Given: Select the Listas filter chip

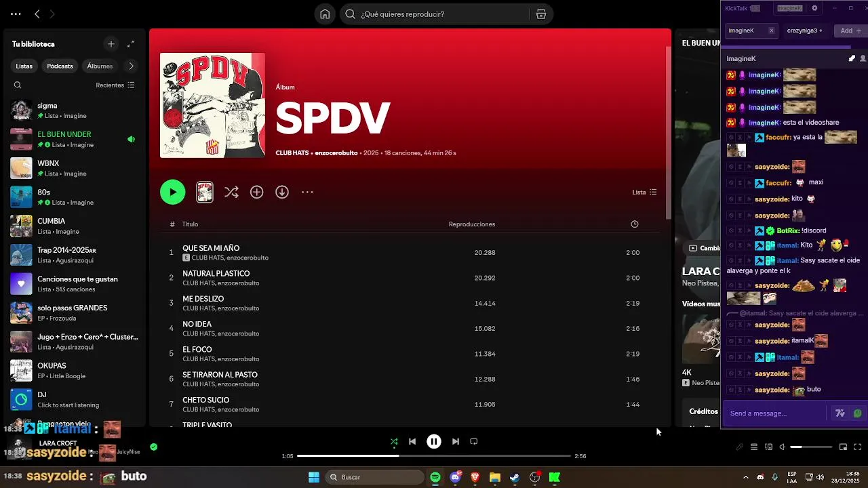Looking at the screenshot, I should pyautogui.click(x=24, y=66).
